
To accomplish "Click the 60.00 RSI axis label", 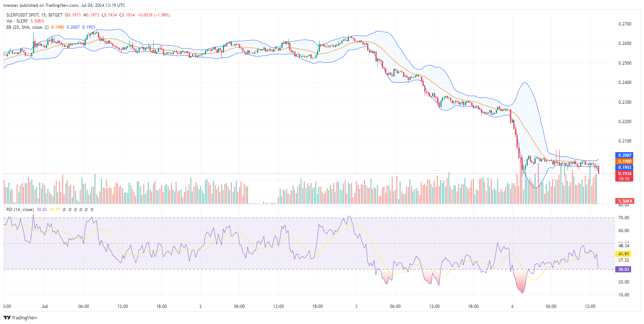I will pyautogui.click(x=624, y=231).
